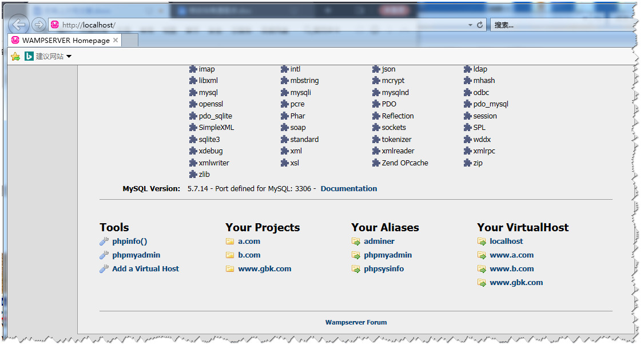Image resolution: width=644 pixels, height=348 pixels.
Task: Click the icon beside localhost virtual host
Action: pyautogui.click(x=482, y=242)
